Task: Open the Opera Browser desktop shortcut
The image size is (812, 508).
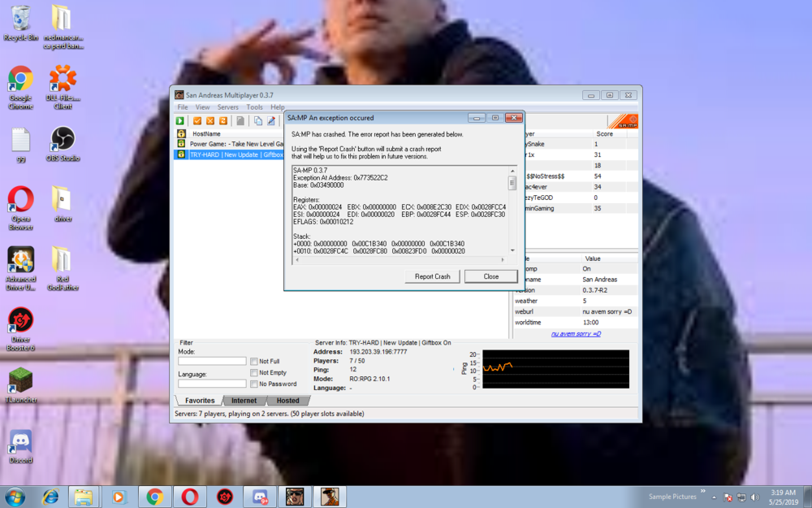Action: 21,208
